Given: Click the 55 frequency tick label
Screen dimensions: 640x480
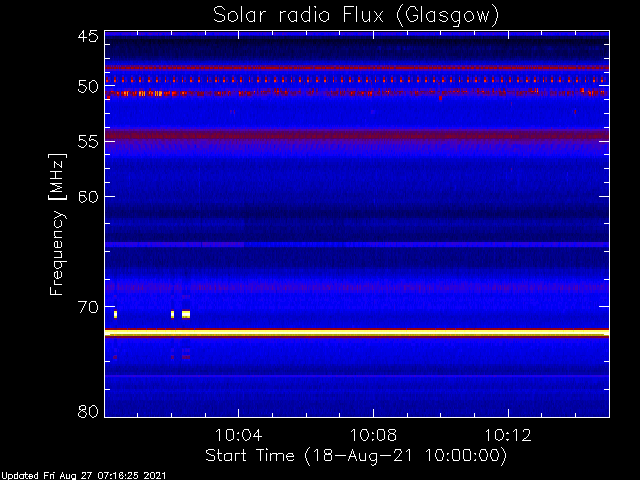Looking at the screenshot, I should pyautogui.click(x=88, y=142).
